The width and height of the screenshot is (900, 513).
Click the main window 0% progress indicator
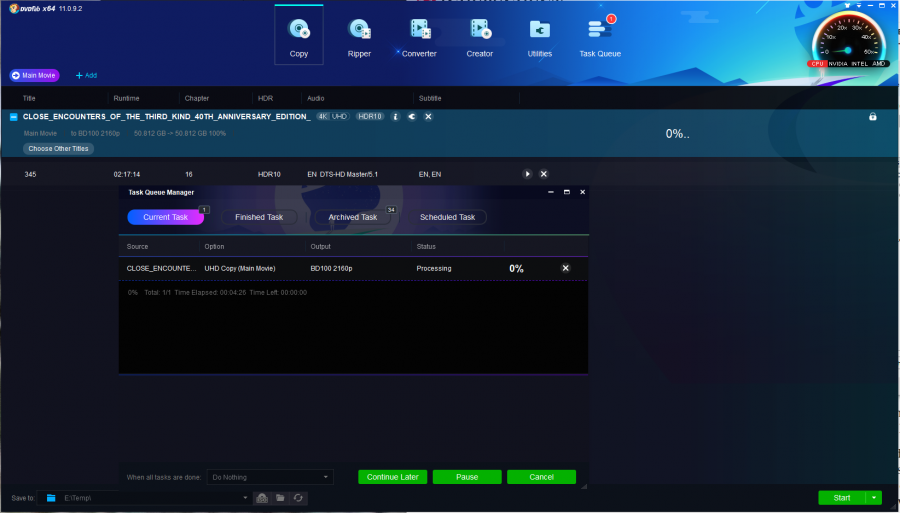(677, 134)
